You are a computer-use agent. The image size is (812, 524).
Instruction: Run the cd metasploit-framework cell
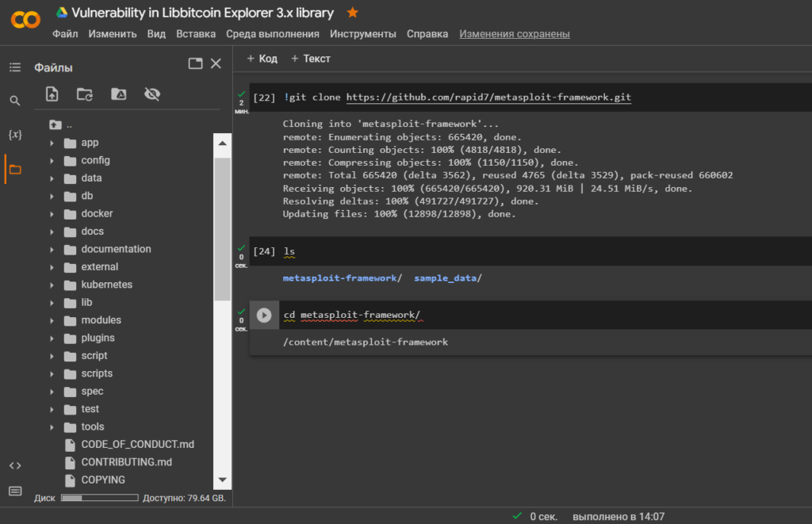click(x=264, y=315)
